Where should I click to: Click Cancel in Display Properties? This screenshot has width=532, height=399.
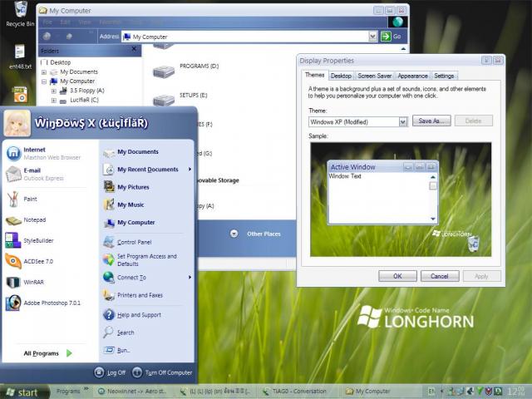coord(440,276)
